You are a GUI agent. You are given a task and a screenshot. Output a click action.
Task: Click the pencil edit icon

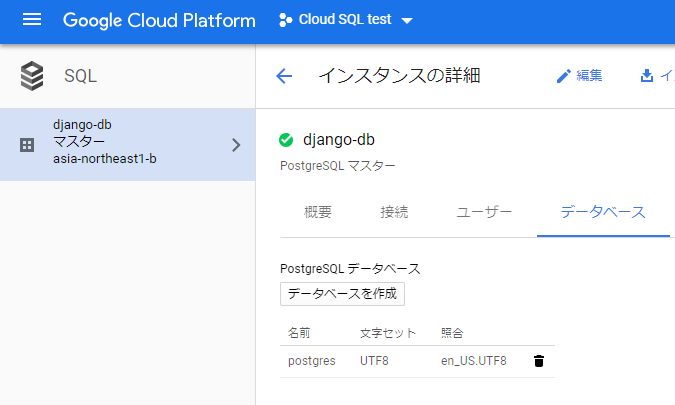(564, 76)
